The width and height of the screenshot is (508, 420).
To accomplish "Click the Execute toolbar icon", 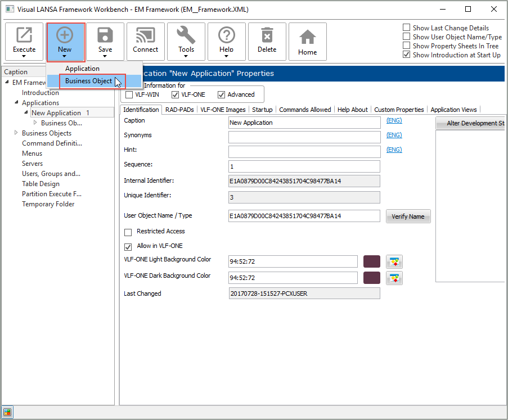I will click(x=24, y=36).
